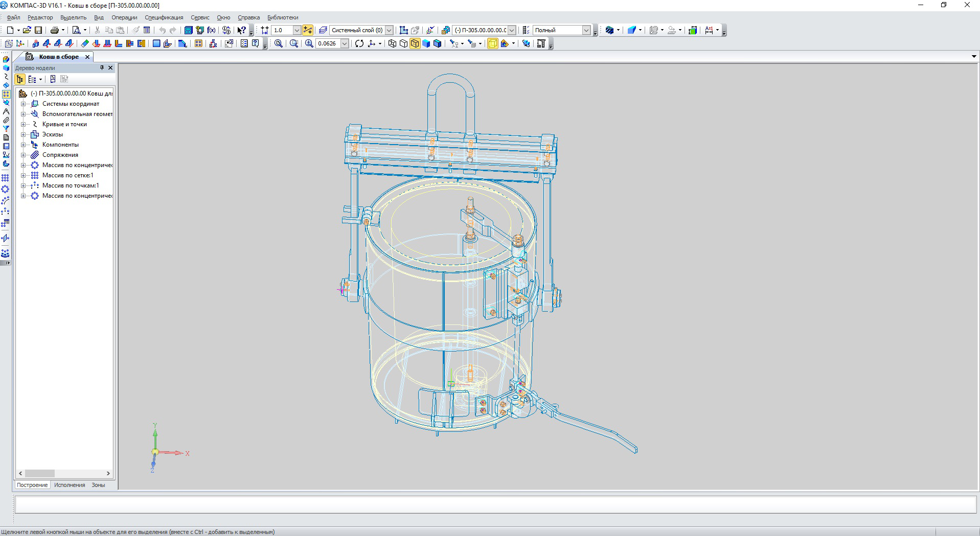Click the Save document icon
980x536 pixels.
pos(38,30)
